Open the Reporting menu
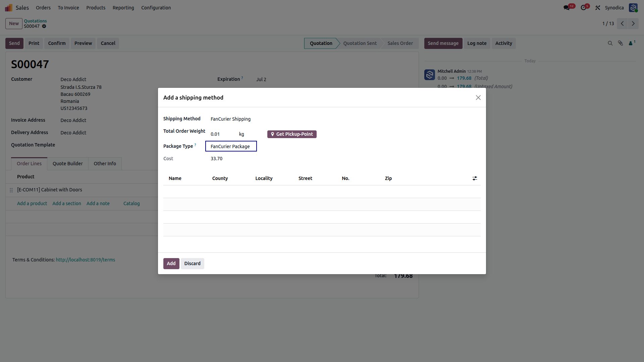 123,7
